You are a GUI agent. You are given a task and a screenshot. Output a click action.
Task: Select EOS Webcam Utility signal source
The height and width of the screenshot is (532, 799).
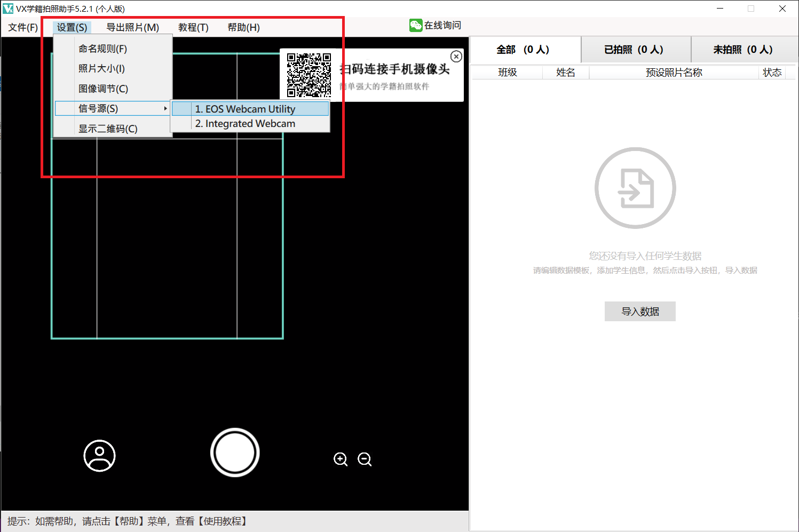(x=250, y=109)
